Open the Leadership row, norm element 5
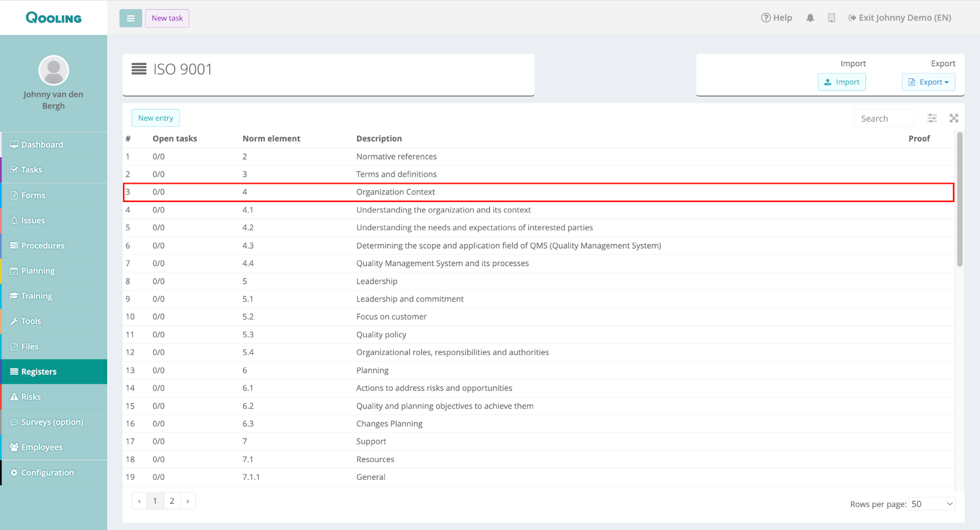 click(x=538, y=281)
